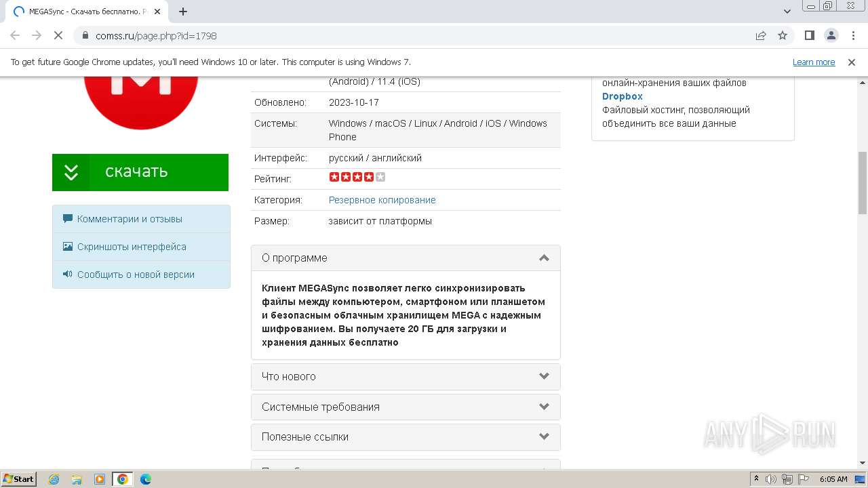Launch Internet Explorer from taskbar
The image size is (868, 488).
pyautogui.click(x=54, y=479)
